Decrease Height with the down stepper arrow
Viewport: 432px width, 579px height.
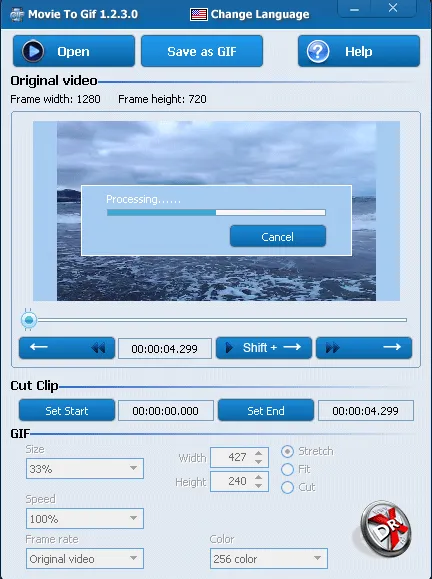259,486
